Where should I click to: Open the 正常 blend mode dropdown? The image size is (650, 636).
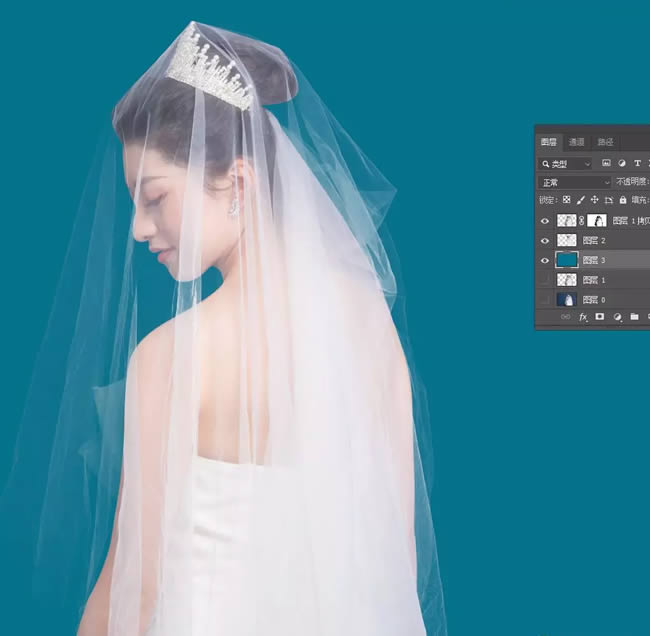click(x=575, y=182)
